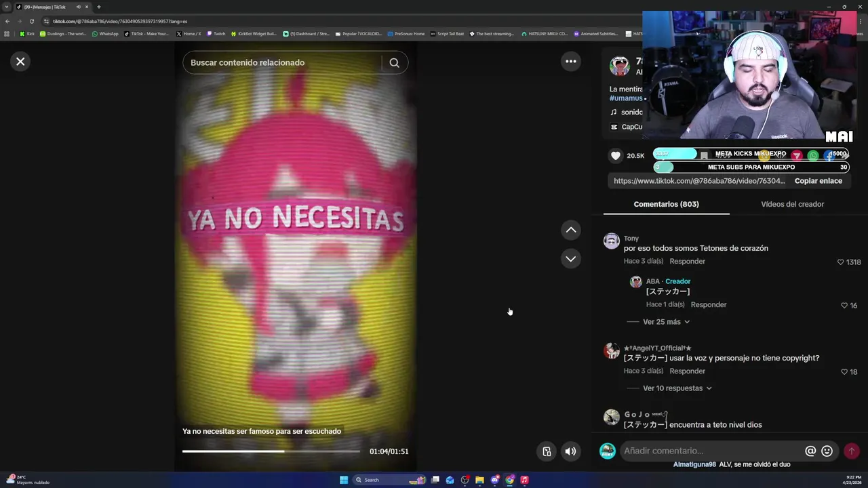Like Tony's comment with 1318 heart
The image size is (868, 488).
point(841,262)
